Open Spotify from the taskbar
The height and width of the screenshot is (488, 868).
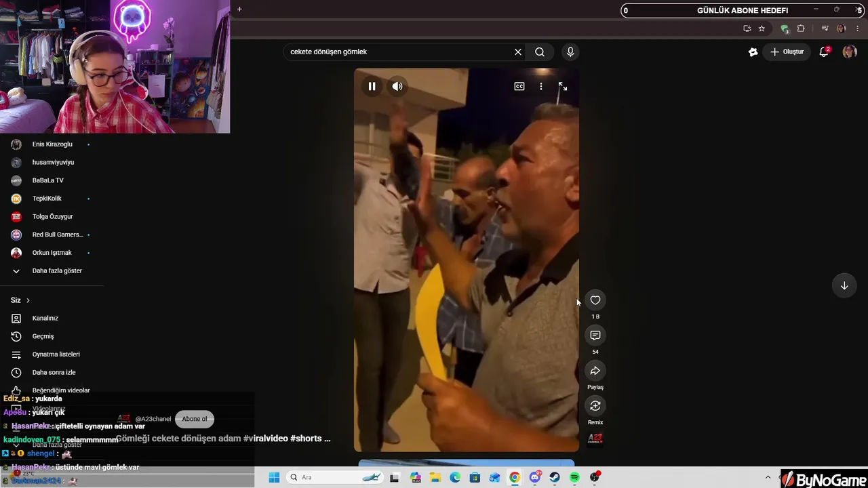pyautogui.click(x=574, y=477)
